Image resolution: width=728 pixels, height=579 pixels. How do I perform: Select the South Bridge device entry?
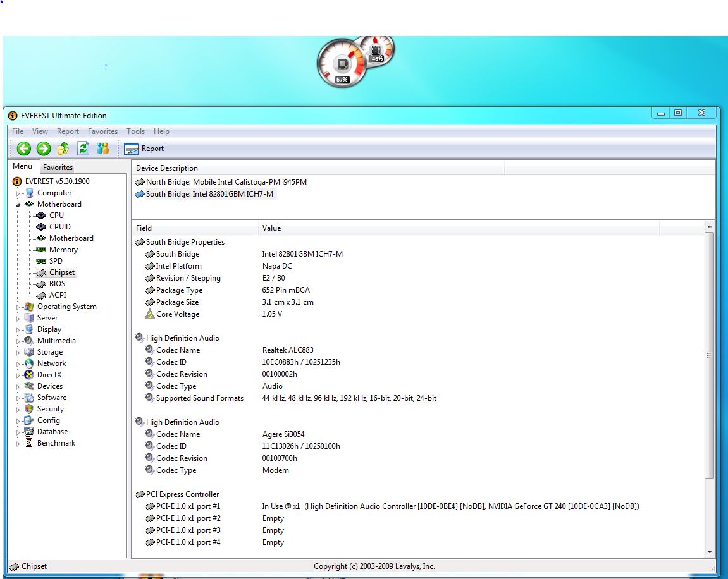pos(204,194)
